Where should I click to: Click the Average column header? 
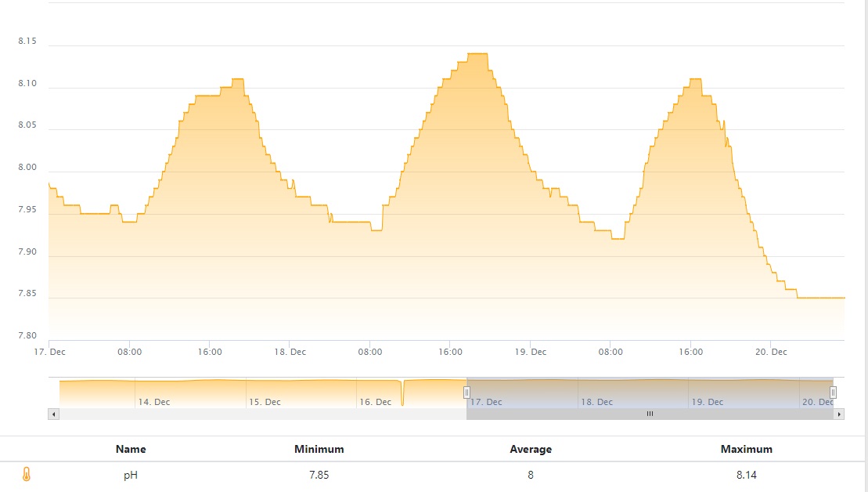coord(531,450)
